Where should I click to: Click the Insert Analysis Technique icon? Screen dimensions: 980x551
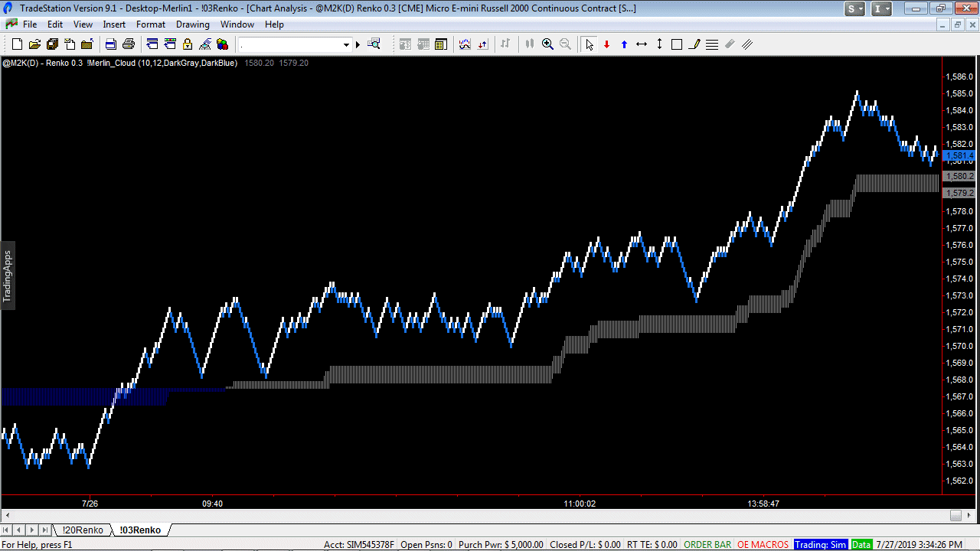465,44
